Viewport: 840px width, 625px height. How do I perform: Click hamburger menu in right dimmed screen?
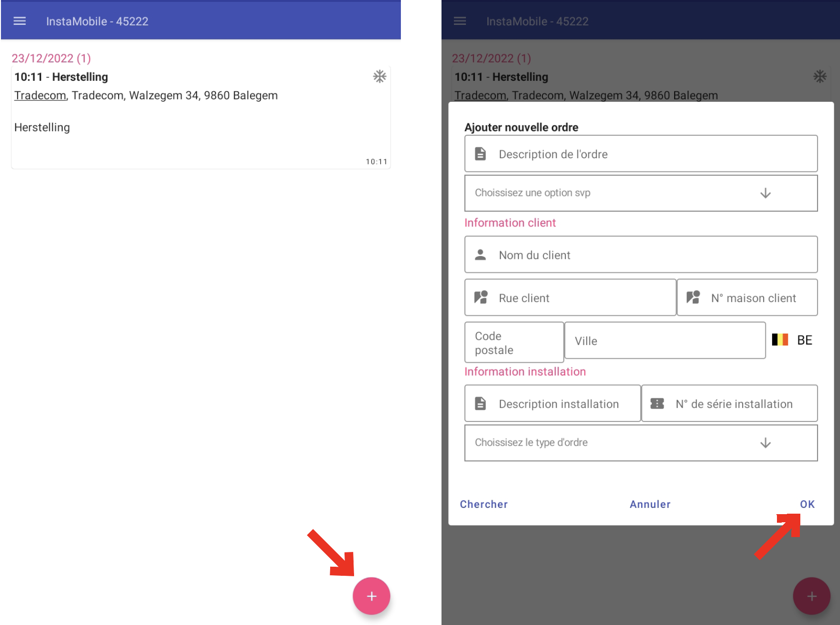coord(460,21)
